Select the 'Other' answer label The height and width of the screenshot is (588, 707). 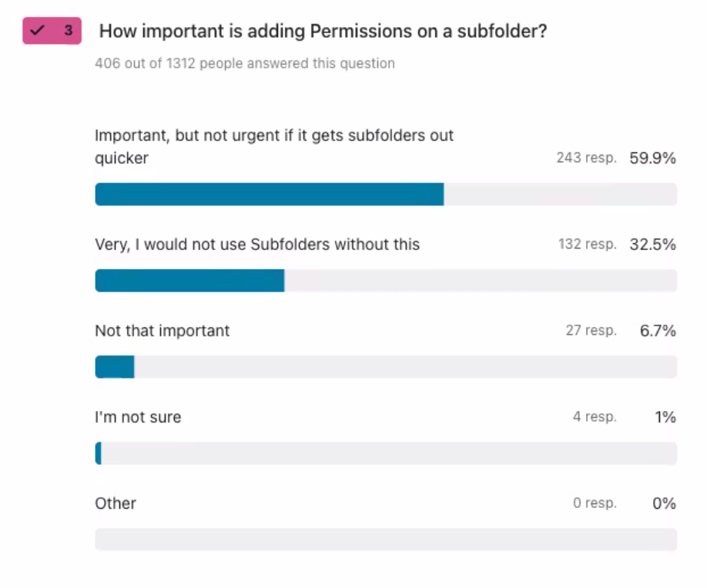pyautogui.click(x=116, y=503)
